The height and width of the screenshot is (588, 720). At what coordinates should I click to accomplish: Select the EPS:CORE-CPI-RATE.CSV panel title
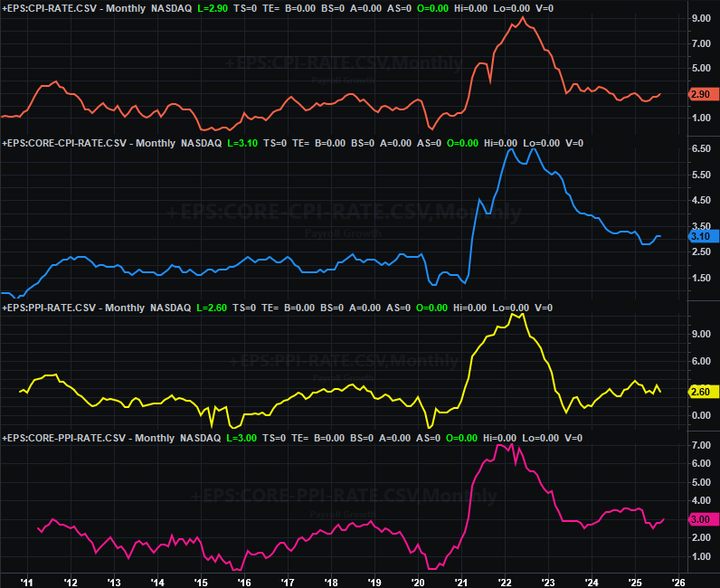pyautogui.click(x=65, y=143)
